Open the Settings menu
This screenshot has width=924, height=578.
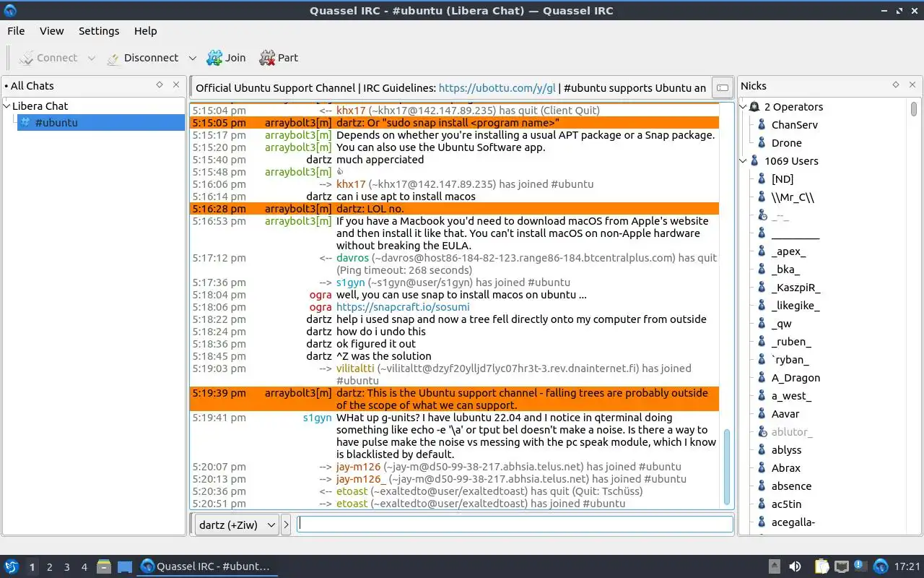99,31
